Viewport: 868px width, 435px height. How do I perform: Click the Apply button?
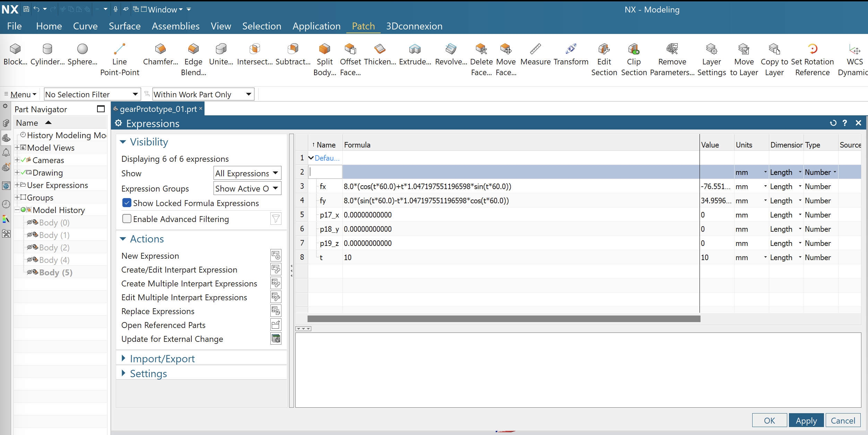point(806,420)
